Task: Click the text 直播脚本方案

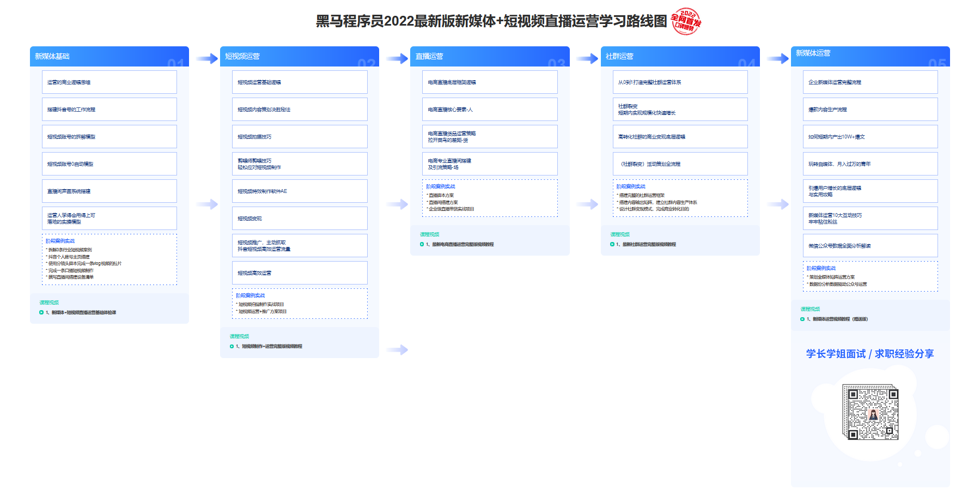Action: pyautogui.click(x=441, y=195)
